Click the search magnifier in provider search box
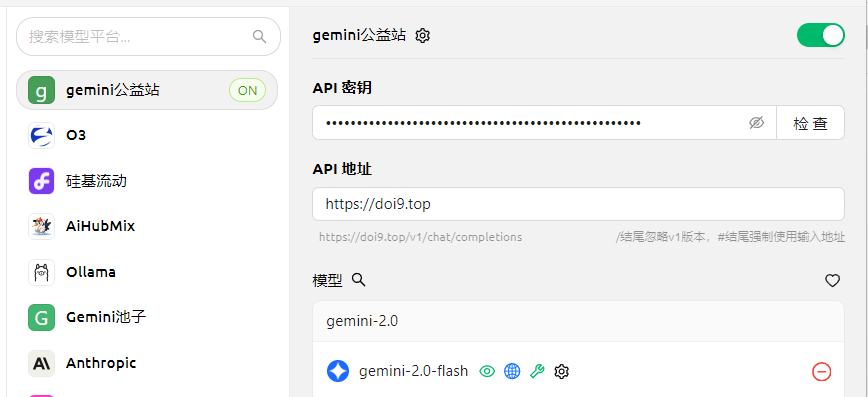This screenshot has height=397, width=868. (259, 37)
